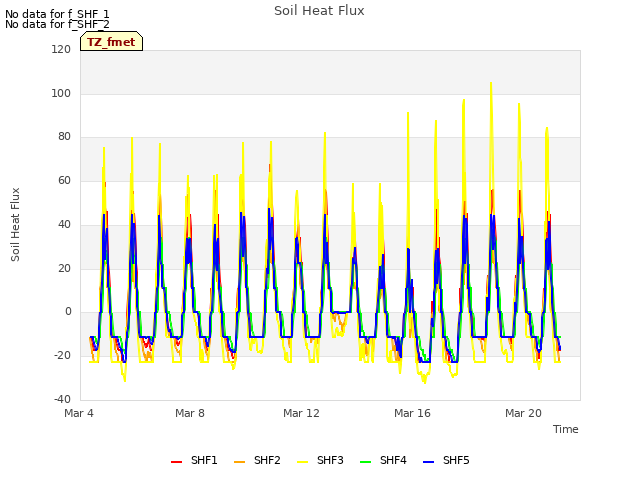Click the Mar 4 x-axis tick label
Viewport: 640px width, 480px height.
click(79, 413)
